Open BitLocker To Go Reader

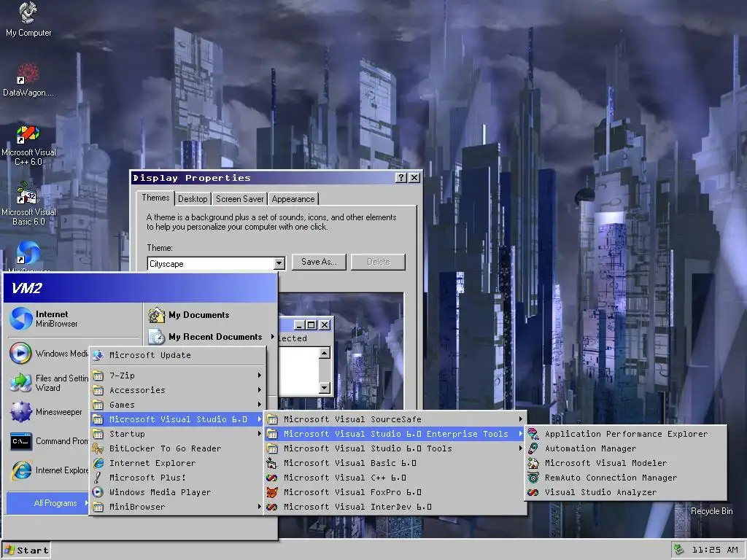[x=177, y=448]
